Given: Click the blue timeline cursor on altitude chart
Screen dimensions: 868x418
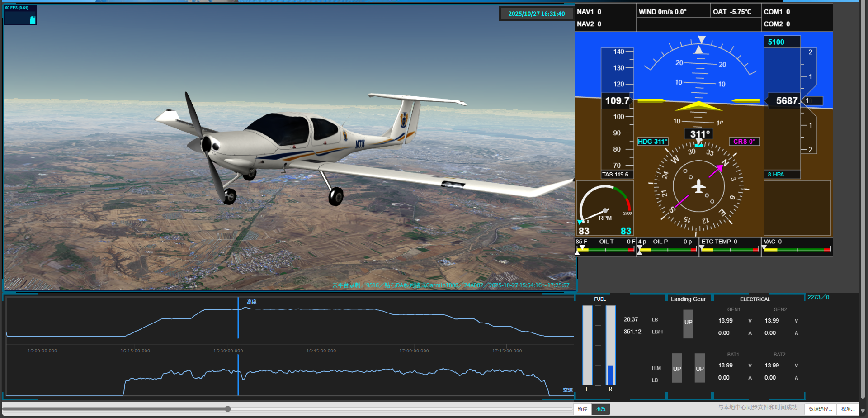Looking at the screenshot, I should click(x=238, y=318).
